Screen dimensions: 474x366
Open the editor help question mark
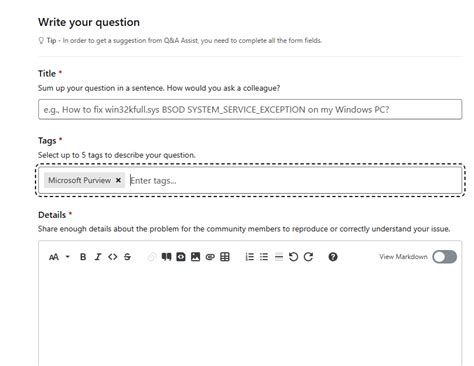pyautogui.click(x=333, y=257)
